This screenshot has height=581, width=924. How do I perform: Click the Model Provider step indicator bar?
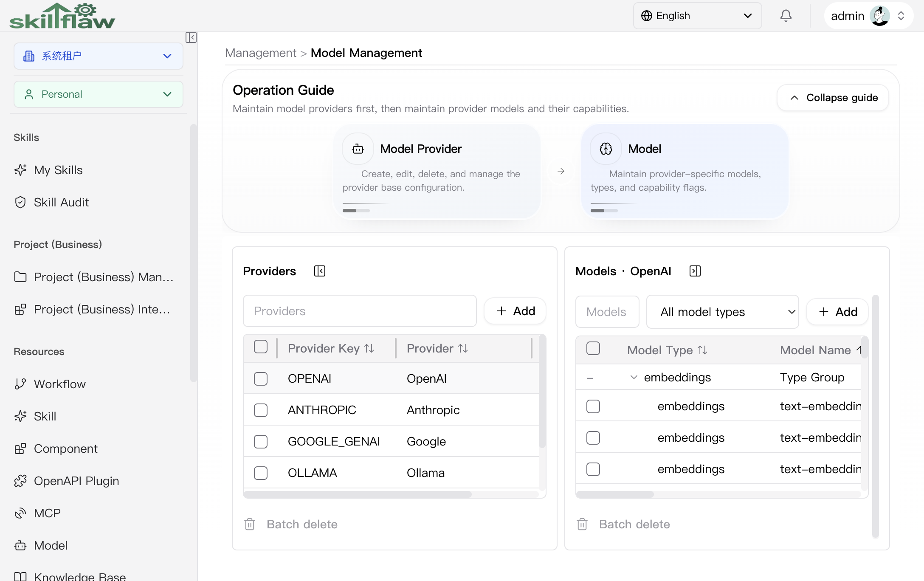point(356,211)
